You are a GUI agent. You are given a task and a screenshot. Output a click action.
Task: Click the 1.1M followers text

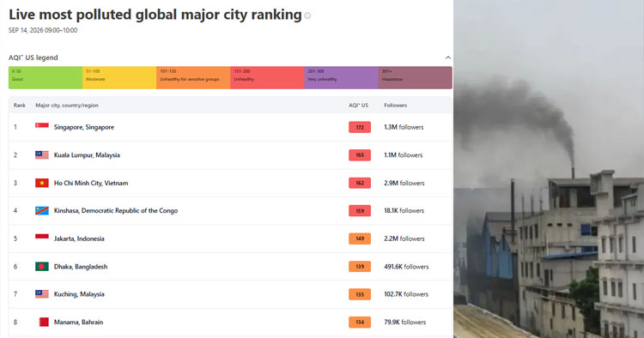[404, 155]
